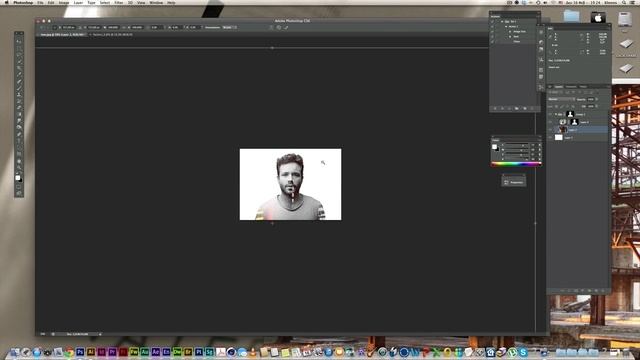Click the top slider in Color panel
The width and height of the screenshot is (640, 360).
517,145
